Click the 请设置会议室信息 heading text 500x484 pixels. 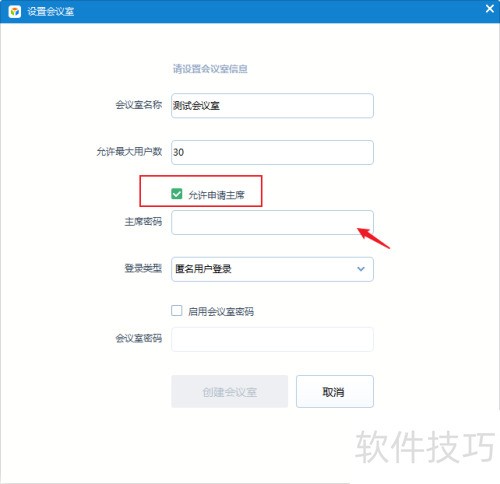pos(210,69)
